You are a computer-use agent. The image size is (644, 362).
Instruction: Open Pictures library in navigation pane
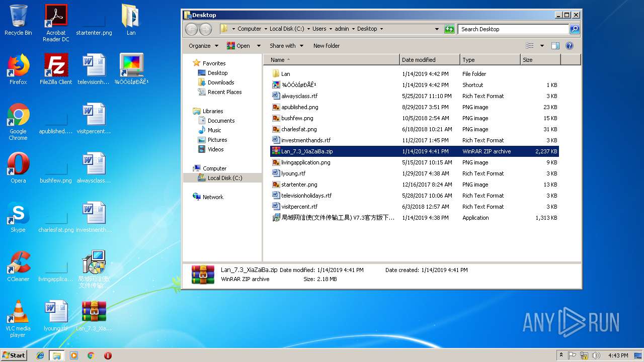(217, 140)
